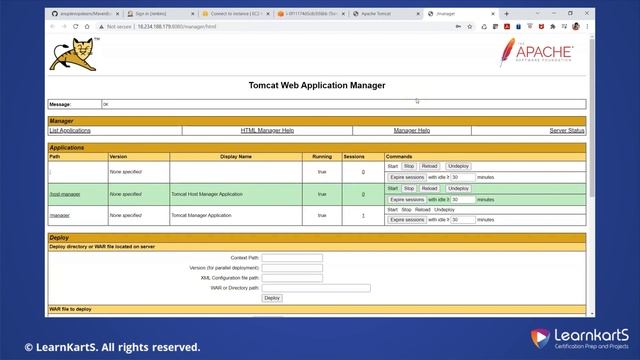Close the /manager tab
The height and width of the screenshot is (360, 640).
coord(493,14)
